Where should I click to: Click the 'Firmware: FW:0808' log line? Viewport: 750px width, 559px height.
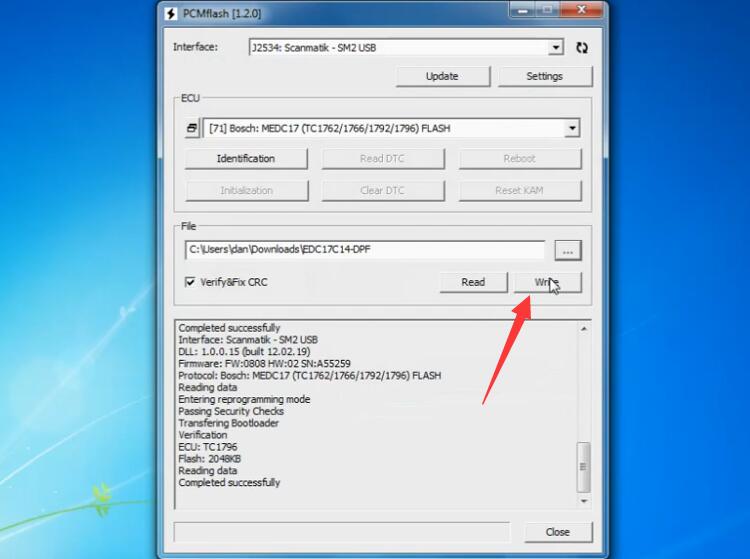click(264, 364)
